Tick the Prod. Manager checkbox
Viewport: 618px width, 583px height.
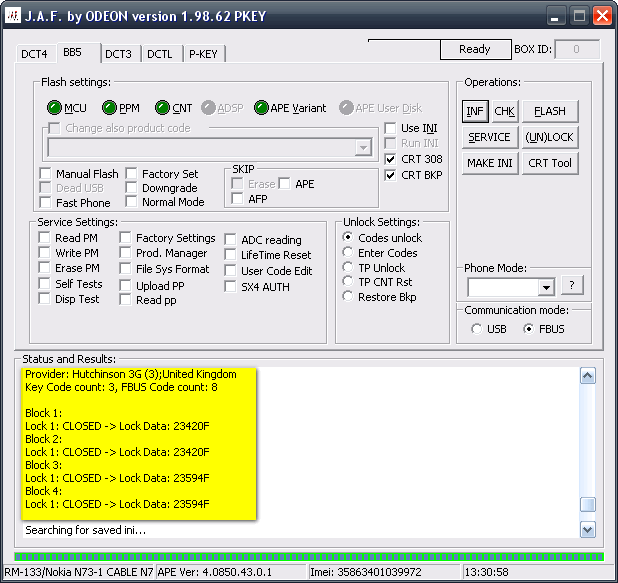pyautogui.click(x=125, y=253)
